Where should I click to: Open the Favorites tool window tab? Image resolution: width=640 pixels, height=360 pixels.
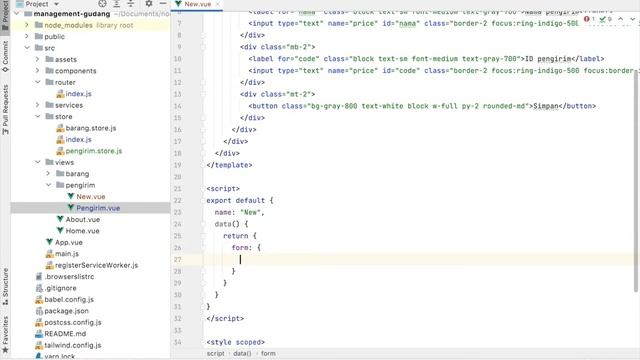point(5,335)
